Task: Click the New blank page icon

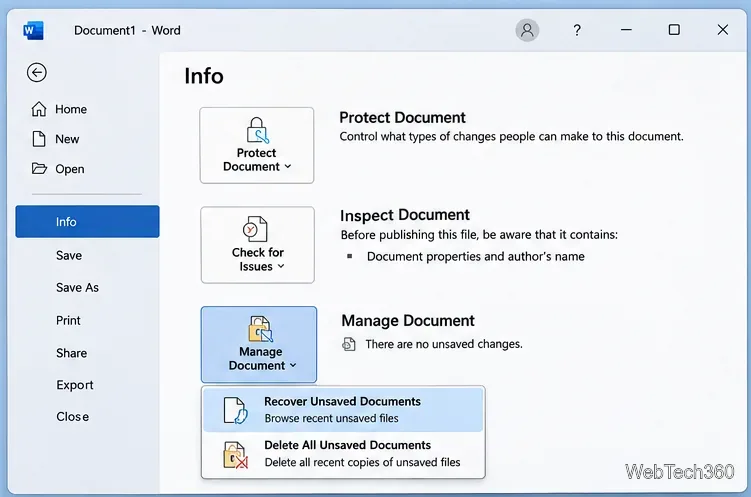Action: point(39,139)
